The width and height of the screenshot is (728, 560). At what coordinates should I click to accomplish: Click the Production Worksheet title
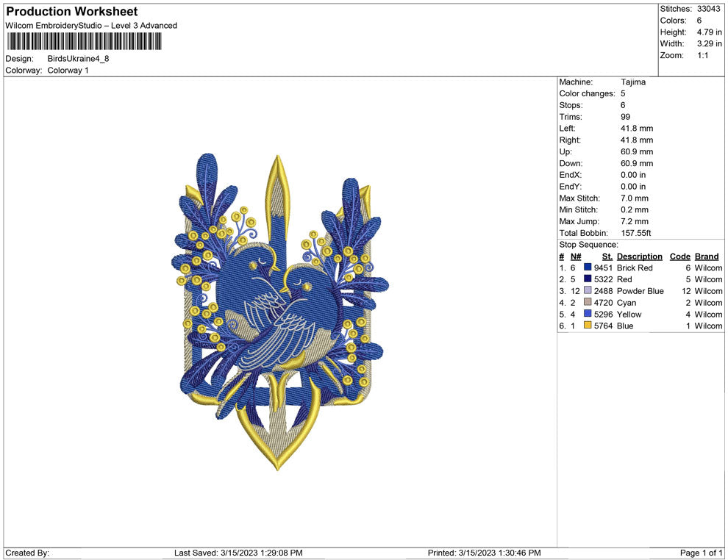pos(71,12)
